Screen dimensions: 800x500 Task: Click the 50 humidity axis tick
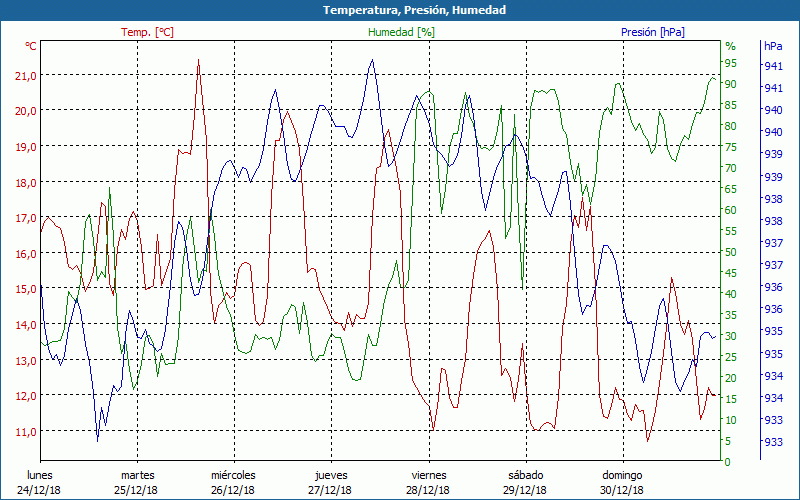click(x=731, y=252)
